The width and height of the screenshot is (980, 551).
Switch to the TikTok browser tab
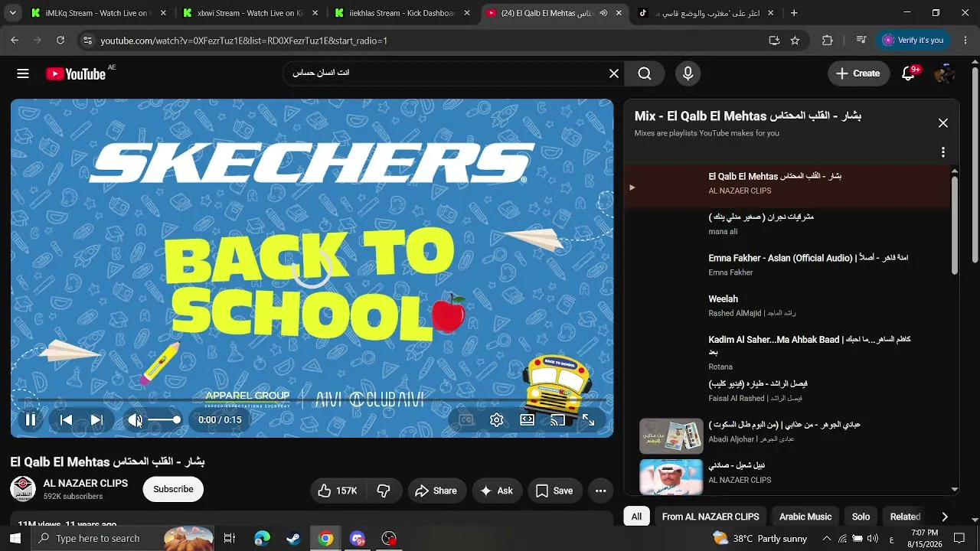(x=705, y=13)
